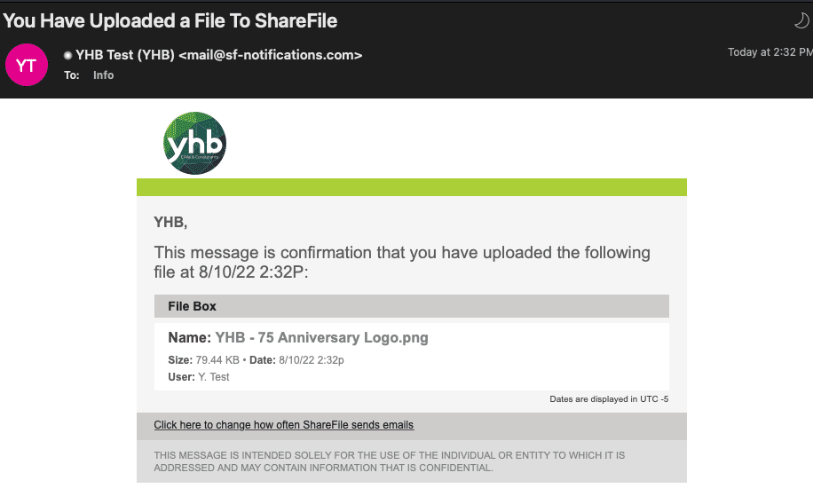Open the YHB - 75 Anniversary Logo.png file name
Image resolution: width=813 pixels, height=504 pixels.
point(321,337)
